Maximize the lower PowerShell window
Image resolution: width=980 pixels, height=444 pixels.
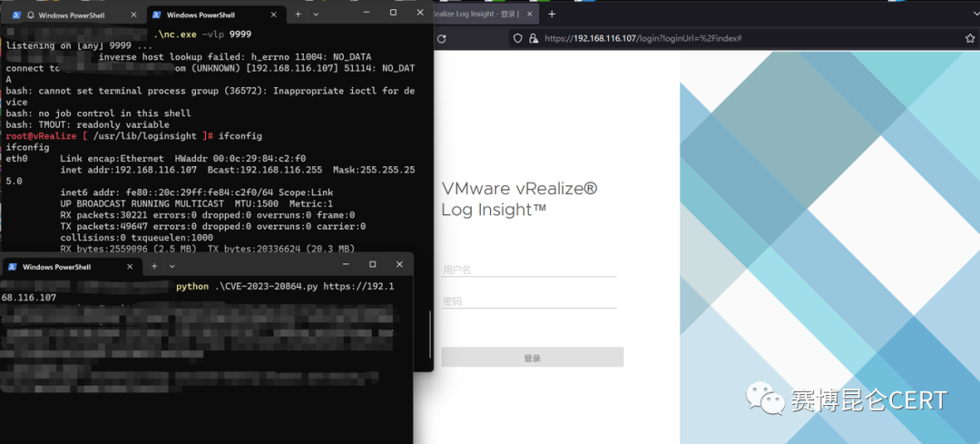[x=373, y=264]
